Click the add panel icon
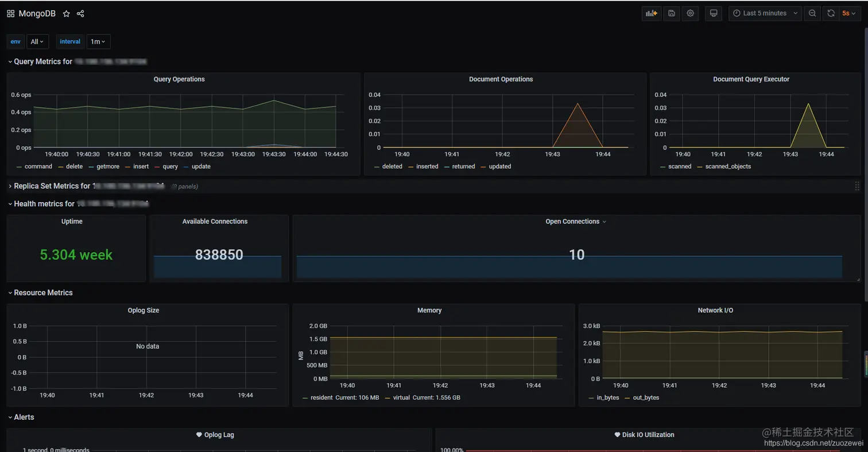The height and width of the screenshot is (452, 868). [652, 13]
